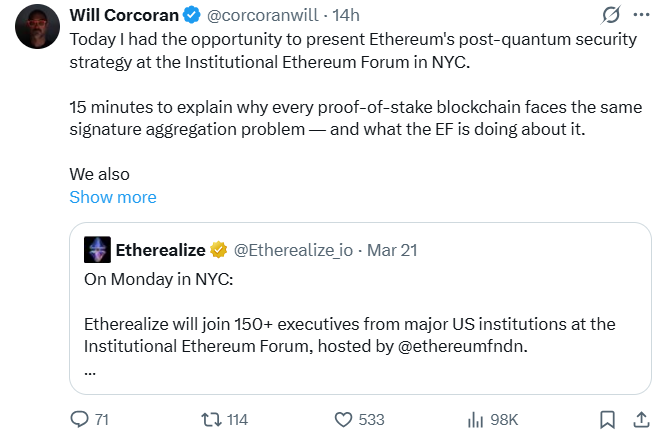Click the @Etherealize_io handle
This screenshot has width=664, height=438.
tap(292, 250)
